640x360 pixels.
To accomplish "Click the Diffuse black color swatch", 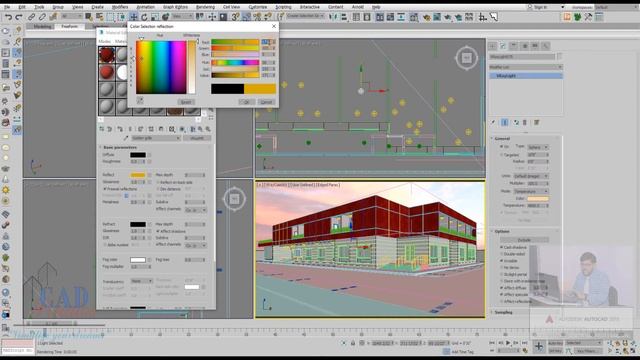I will 138,155.
